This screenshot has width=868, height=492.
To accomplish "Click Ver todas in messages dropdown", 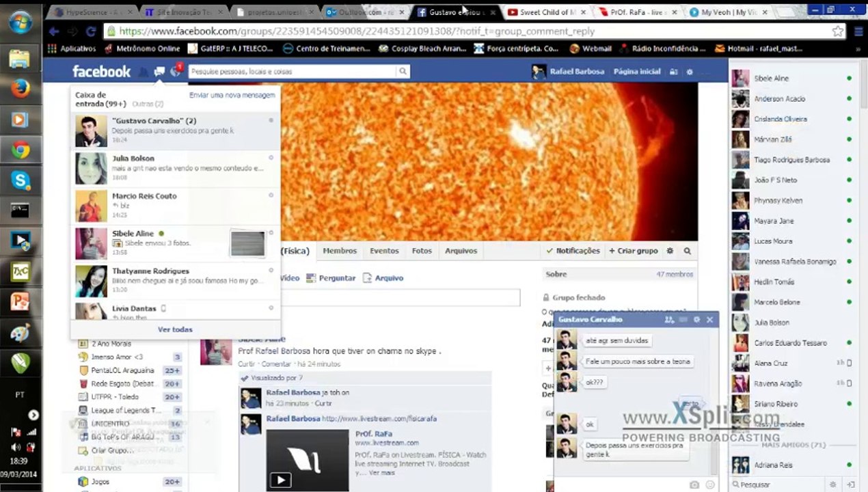I will click(175, 329).
